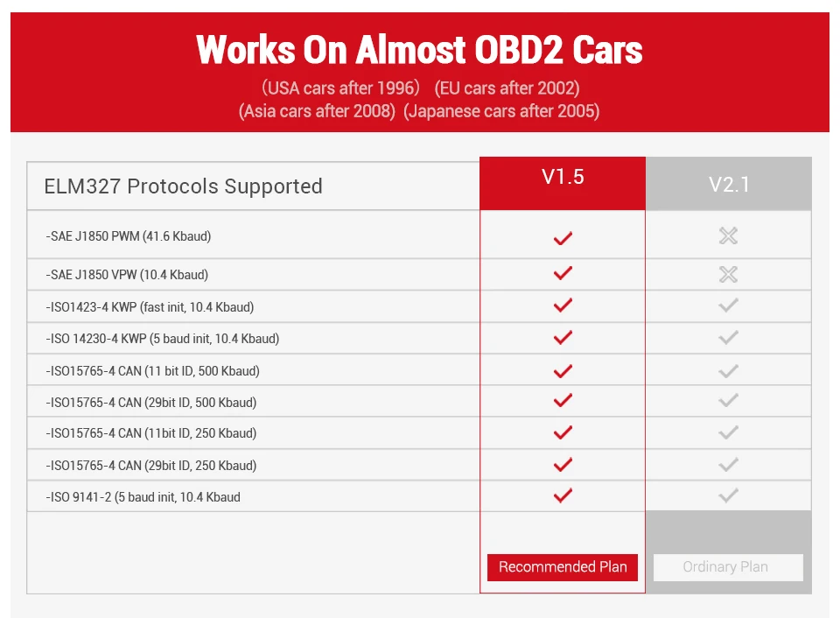The image size is (840, 618).
Task: Click the Works On Almost OBD2 Cars title
Action: (419, 50)
